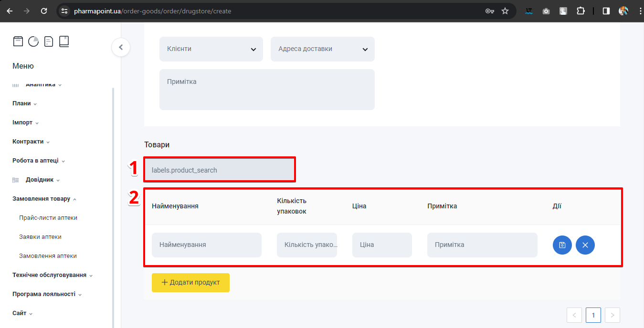The height and width of the screenshot is (328, 644).
Task: Click the product search input field
Action: pyautogui.click(x=220, y=170)
